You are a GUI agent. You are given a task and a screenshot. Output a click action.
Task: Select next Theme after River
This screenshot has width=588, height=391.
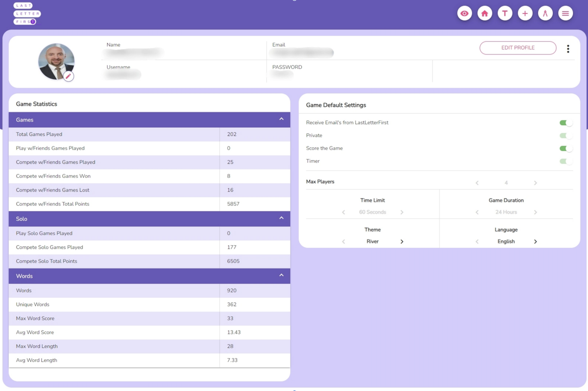click(x=402, y=241)
